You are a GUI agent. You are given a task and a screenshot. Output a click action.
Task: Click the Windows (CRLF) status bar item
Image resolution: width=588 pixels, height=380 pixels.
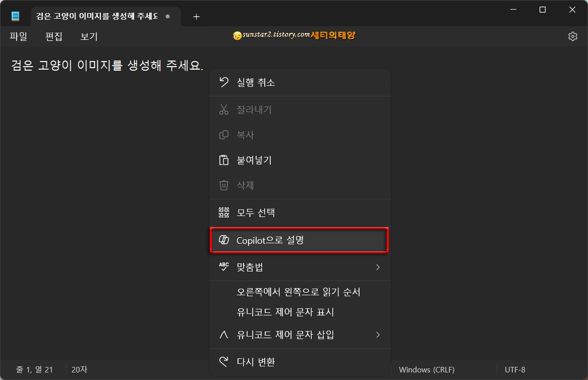pyautogui.click(x=427, y=370)
